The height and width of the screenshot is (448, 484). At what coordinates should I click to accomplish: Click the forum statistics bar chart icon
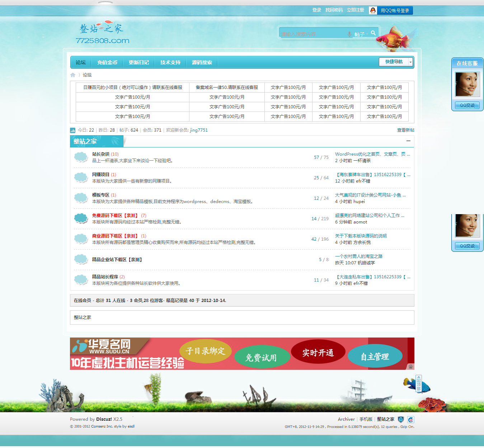[73, 130]
